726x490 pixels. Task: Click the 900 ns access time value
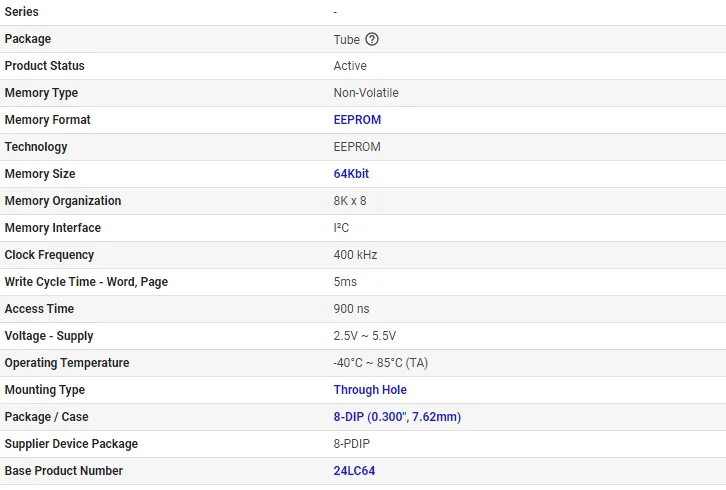[353, 309]
